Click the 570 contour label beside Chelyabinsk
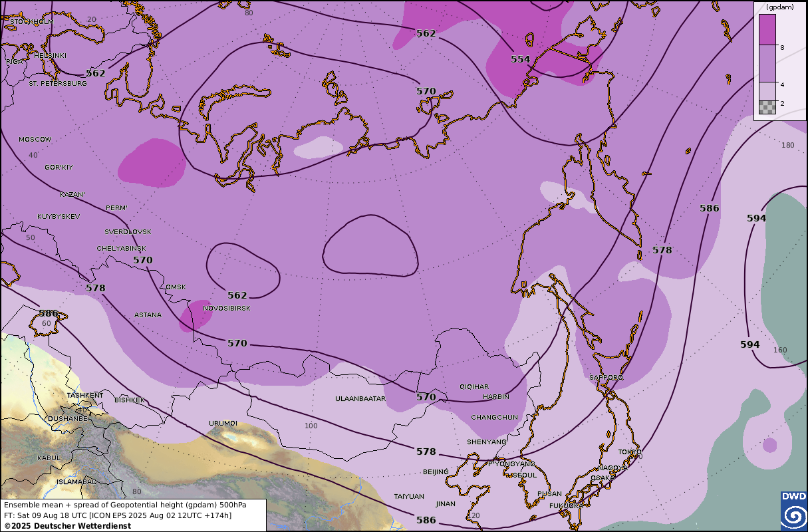This screenshot has height=532, width=808. point(143,260)
